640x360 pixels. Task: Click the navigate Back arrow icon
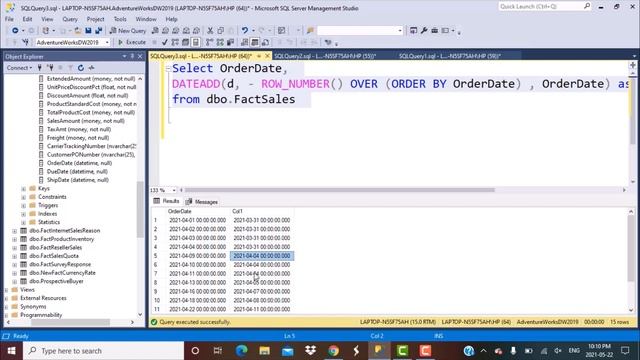[15, 31]
